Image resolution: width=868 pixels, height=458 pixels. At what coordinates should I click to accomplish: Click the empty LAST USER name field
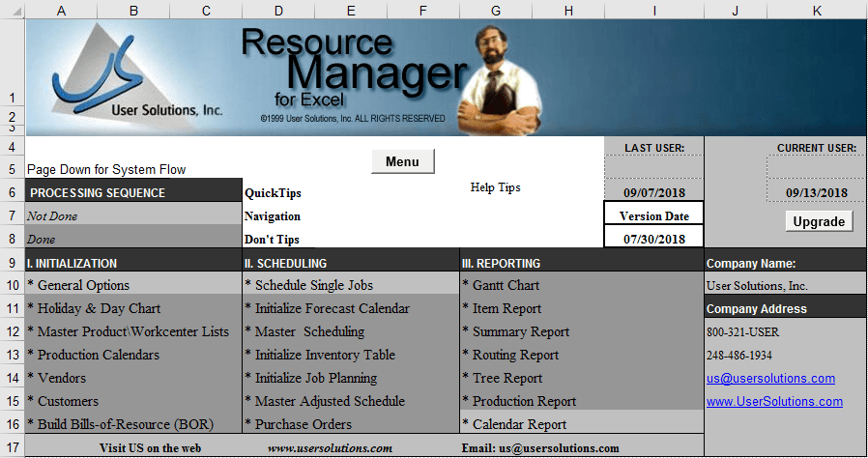[x=654, y=166]
